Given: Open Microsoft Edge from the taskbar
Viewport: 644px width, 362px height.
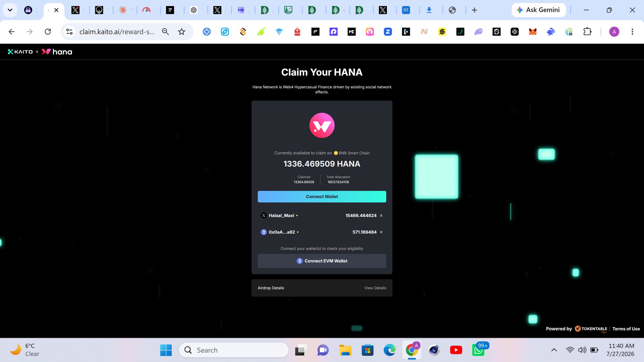Looking at the screenshot, I should pos(390,350).
